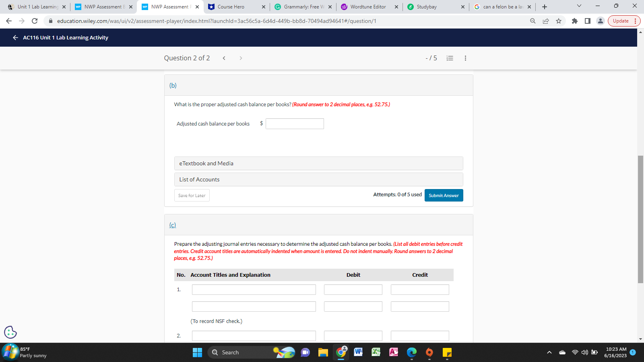Open a new browser tab
The height and width of the screenshot is (362, 644).
tap(545, 7)
